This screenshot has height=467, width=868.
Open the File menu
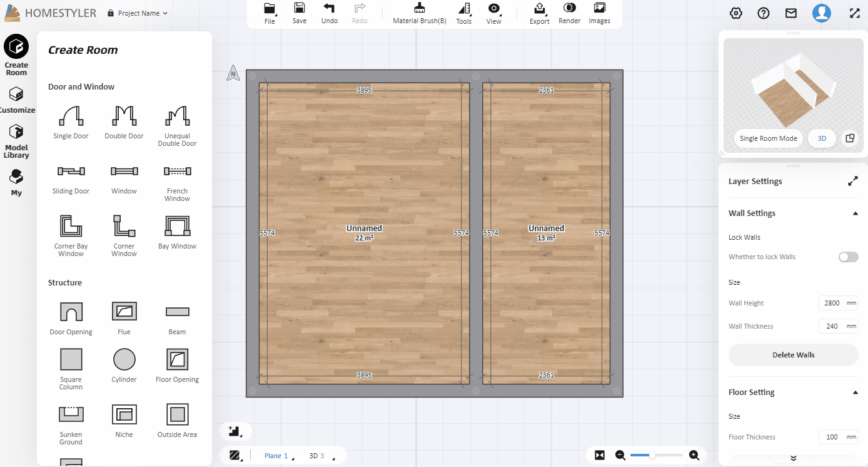[x=270, y=13]
